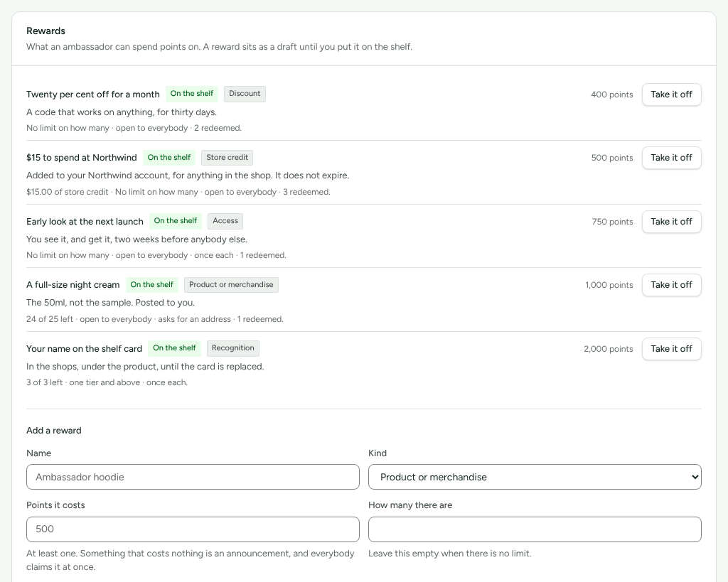The image size is (728, 582).
Task: Click the title "Your name on the shelf card"
Action: (x=84, y=348)
